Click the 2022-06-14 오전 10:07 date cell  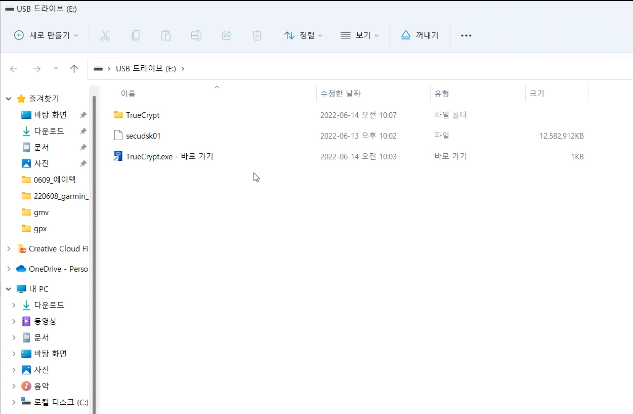click(x=358, y=115)
